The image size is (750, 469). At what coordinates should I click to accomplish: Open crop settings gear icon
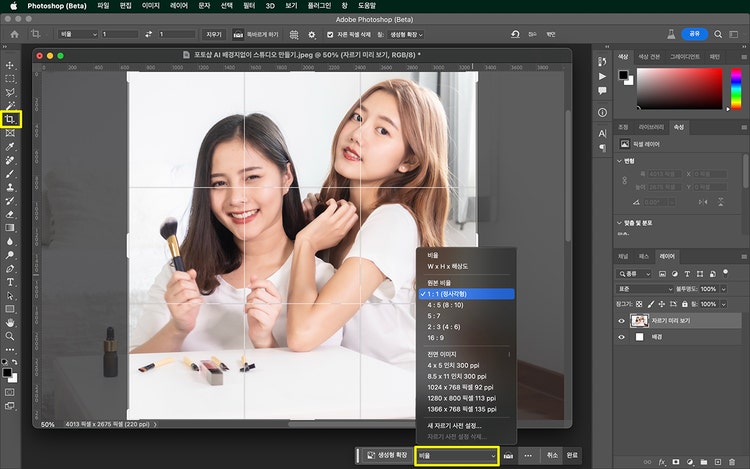311,34
